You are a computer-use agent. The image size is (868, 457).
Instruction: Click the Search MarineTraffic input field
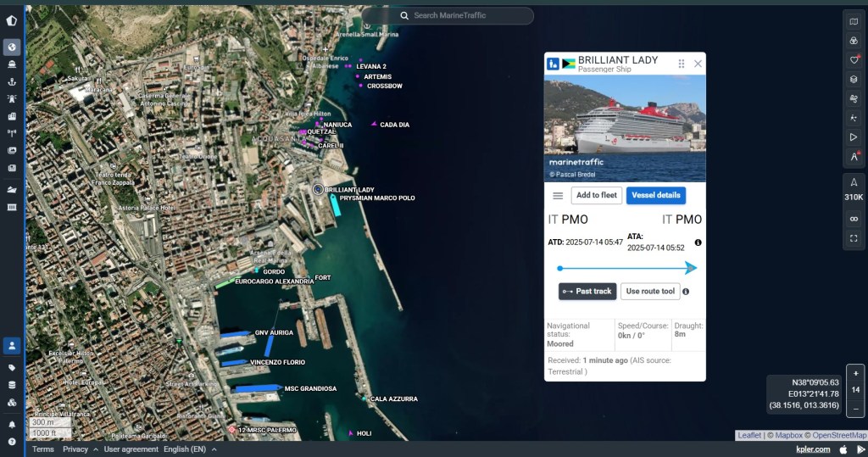pyautogui.click(x=466, y=15)
